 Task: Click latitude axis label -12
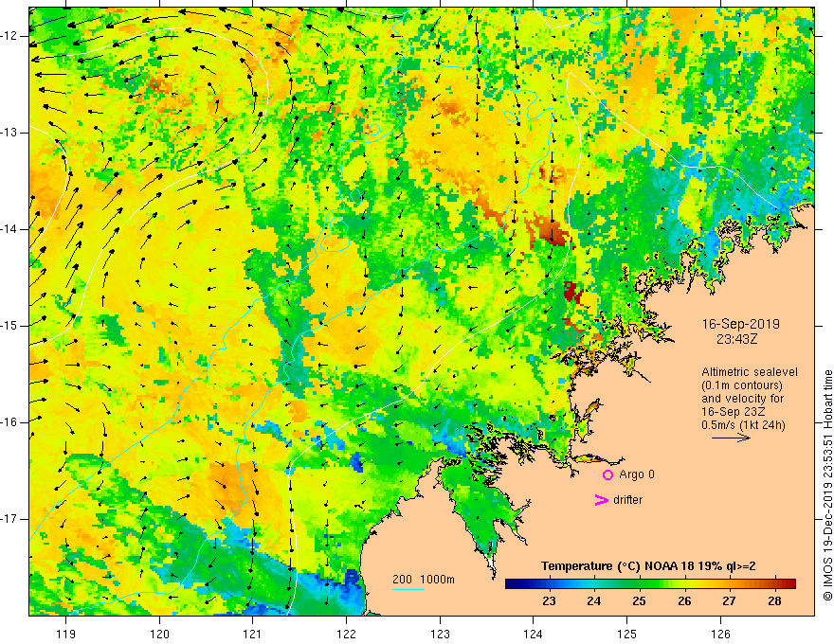[x=10, y=36]
